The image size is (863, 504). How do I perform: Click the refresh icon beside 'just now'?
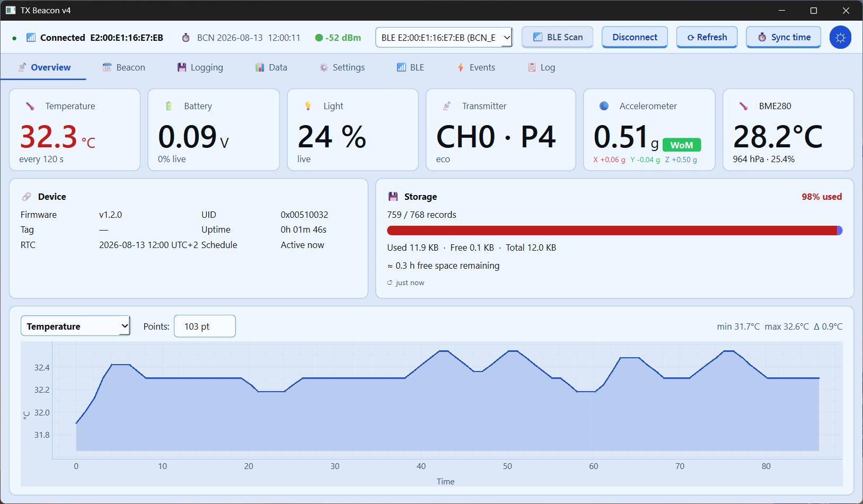click(x=390, y=282)
